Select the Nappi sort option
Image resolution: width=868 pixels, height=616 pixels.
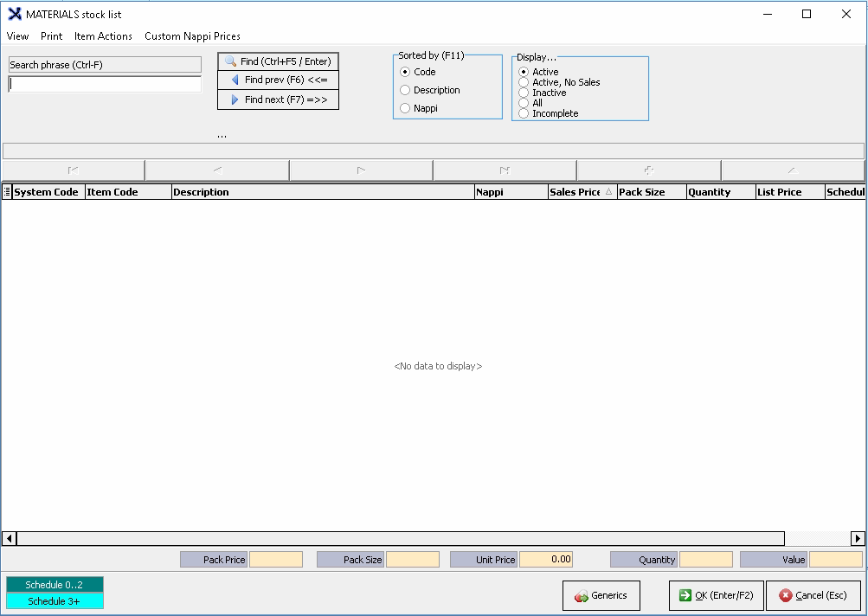coord(405,108)
